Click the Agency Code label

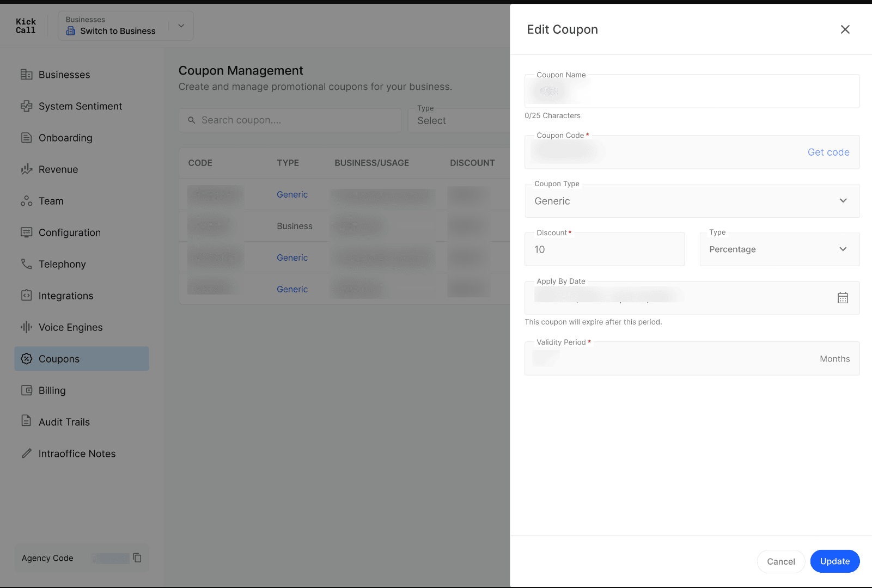[x=47, y=558]
